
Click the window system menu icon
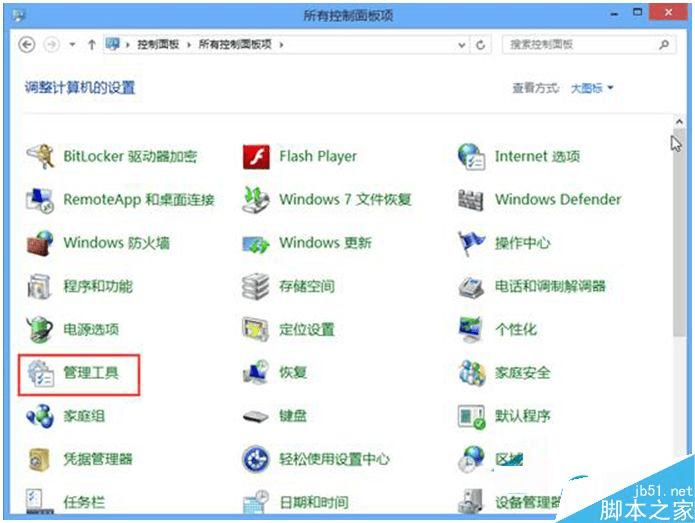19,15
